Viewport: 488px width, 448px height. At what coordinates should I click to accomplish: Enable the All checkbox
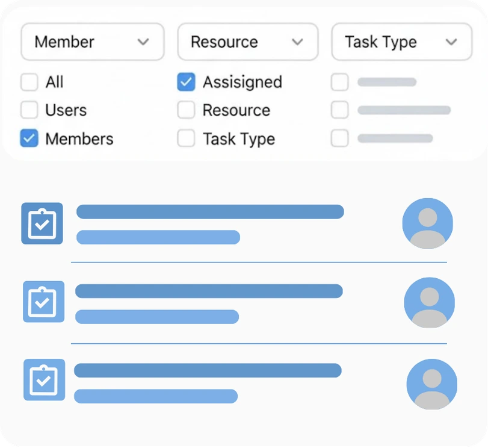point(29,82)
